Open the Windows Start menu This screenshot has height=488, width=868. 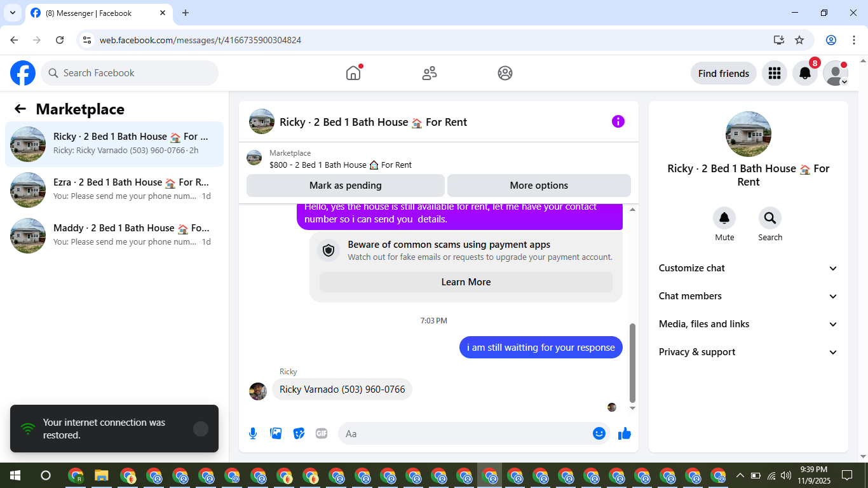point(15,475)
